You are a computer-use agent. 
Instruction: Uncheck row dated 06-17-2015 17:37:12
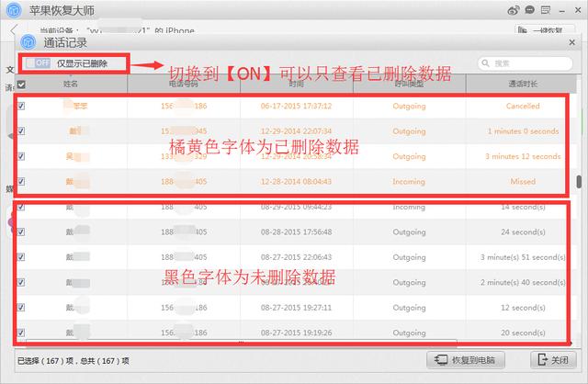click(21, 107)
